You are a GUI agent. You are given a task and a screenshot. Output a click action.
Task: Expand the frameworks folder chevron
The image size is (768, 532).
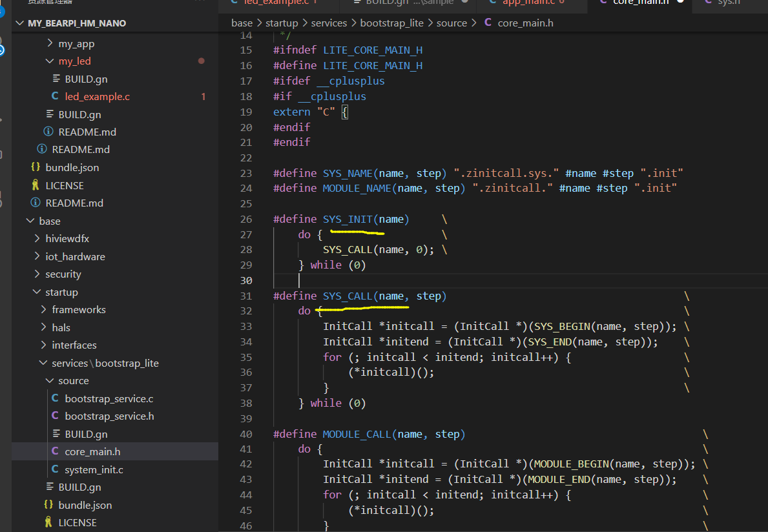tap(43, 309)
